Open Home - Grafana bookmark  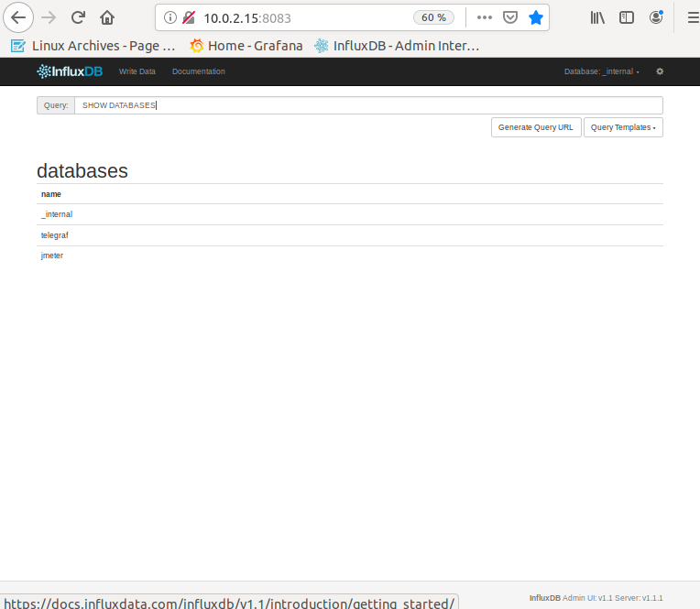tap(246, 46)
